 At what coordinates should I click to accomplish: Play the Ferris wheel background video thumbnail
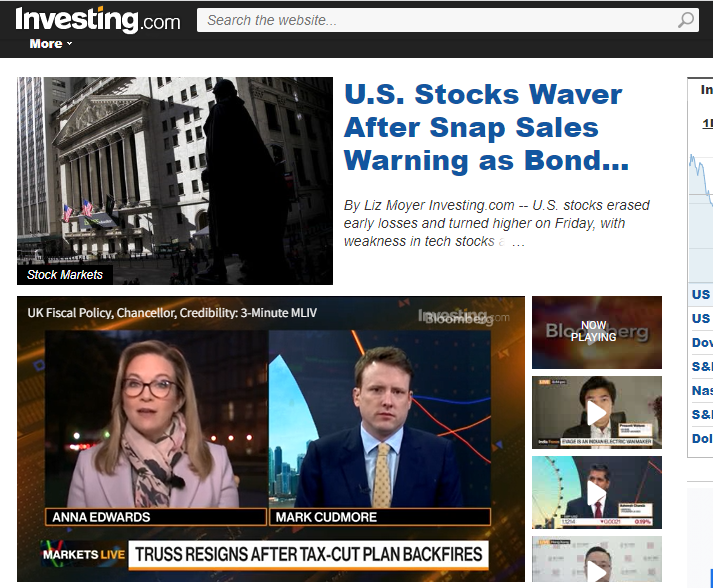tap(597, 493)
